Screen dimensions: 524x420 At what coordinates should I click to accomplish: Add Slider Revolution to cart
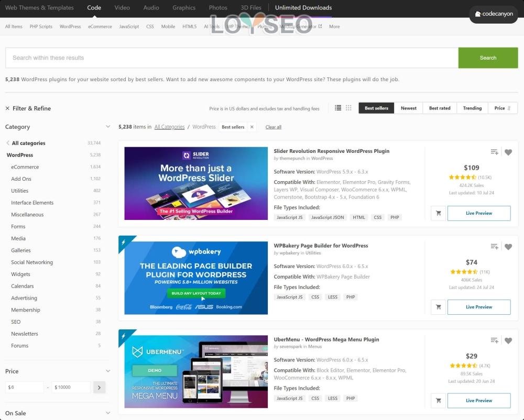click(x=438, y=213)
